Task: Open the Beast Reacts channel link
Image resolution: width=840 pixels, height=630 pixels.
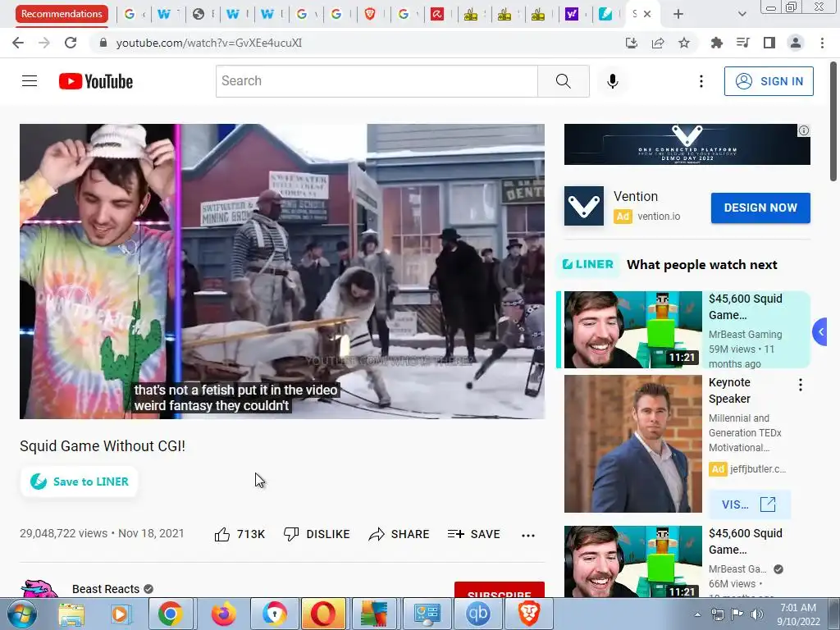Action: coord(106,589)
